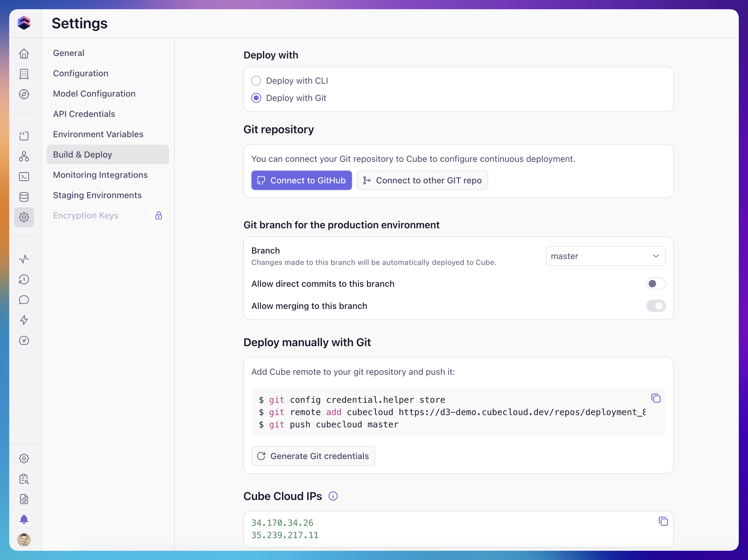748x560 pixels.
Task: Open the terminal prompt icon
Action: (24, 177)
